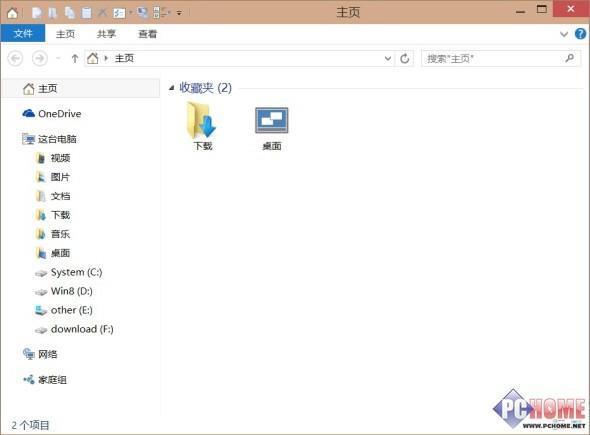Select Win8 (D:) drive
Screen dimensions: 590x435
point(71,291)
